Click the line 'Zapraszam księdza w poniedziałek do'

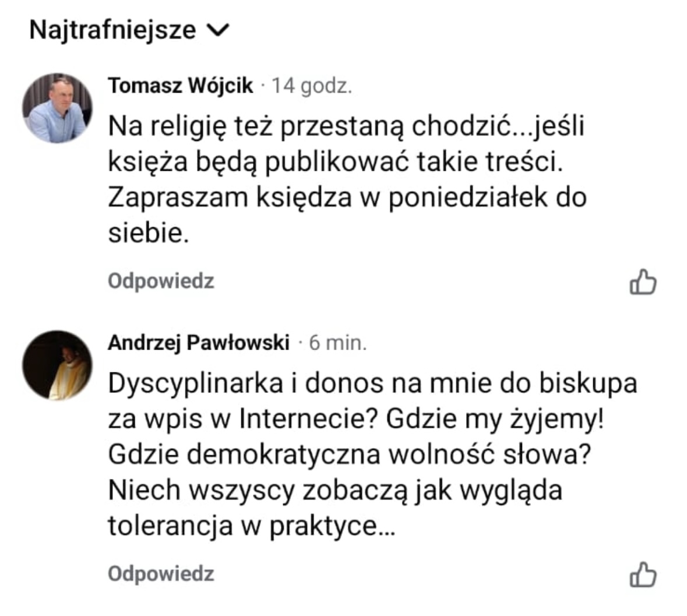pos(347,198)
